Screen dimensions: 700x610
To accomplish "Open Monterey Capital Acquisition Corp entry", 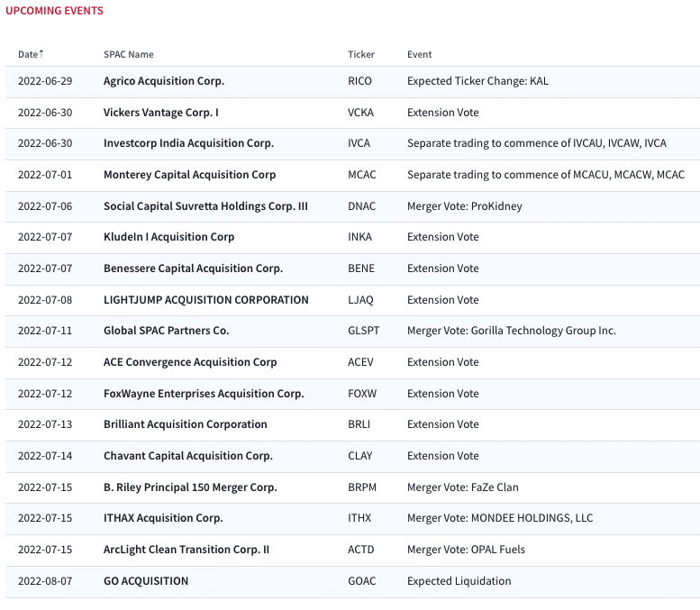I will click(190, 175).
